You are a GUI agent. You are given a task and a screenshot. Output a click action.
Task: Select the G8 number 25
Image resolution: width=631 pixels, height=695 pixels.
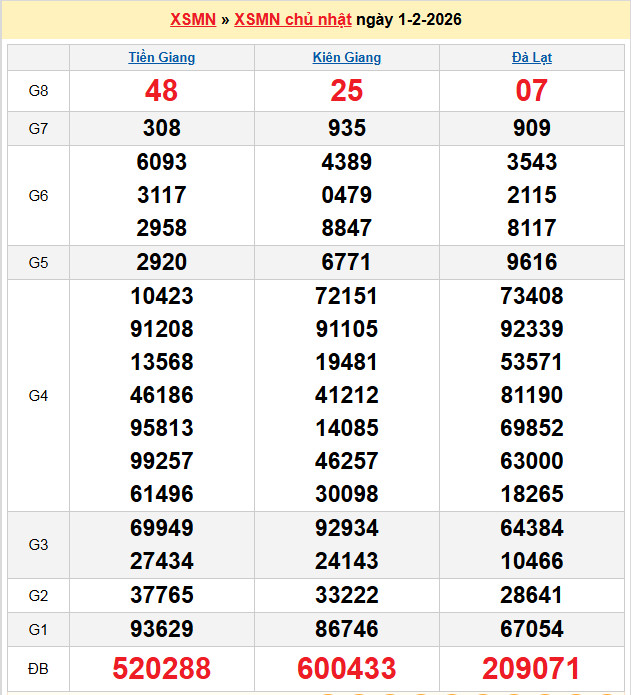(x=347, y=91)
